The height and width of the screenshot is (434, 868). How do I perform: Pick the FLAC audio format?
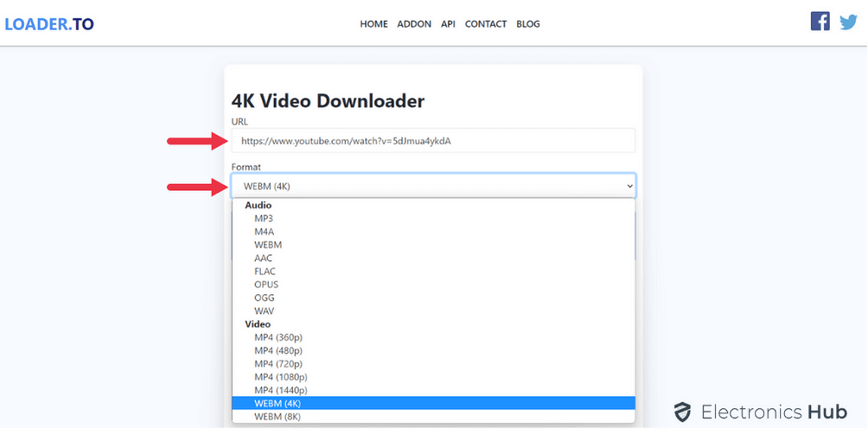pos(433,271)
